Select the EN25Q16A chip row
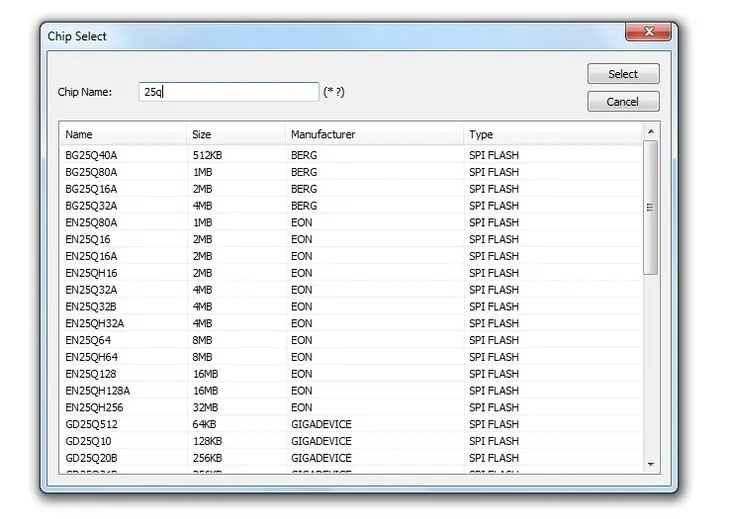Image resolution: width=730 pixels, height=519 pixels. (351, 256)
